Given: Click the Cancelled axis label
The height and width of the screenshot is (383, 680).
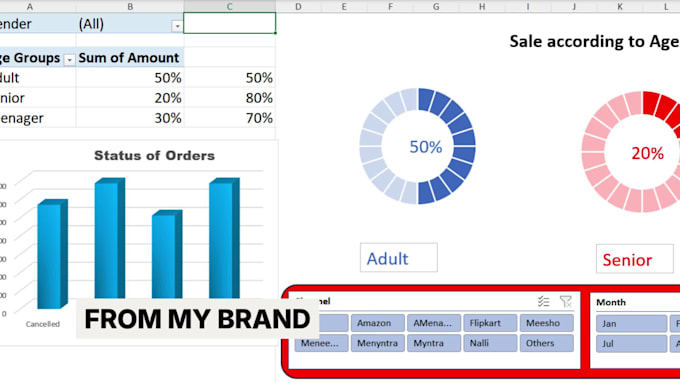Looking at the screenshot, I should pyautogui.click(x=42, y=324).
